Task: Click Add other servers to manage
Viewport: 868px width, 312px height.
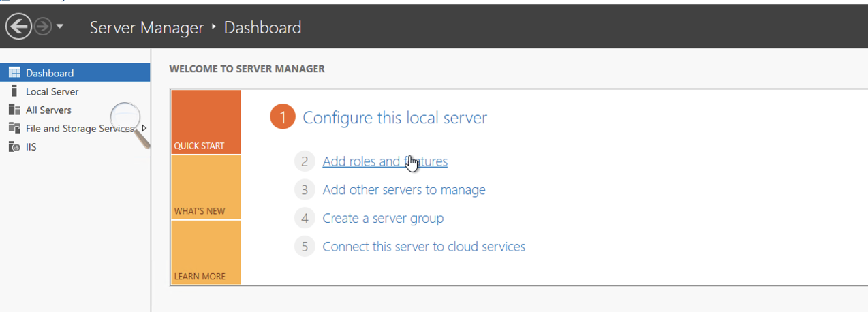Action: click(404, 190)
